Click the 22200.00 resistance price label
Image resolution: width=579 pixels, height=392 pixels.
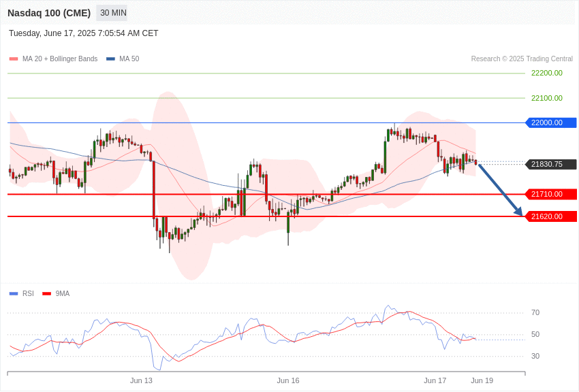[x=547, y=73]
